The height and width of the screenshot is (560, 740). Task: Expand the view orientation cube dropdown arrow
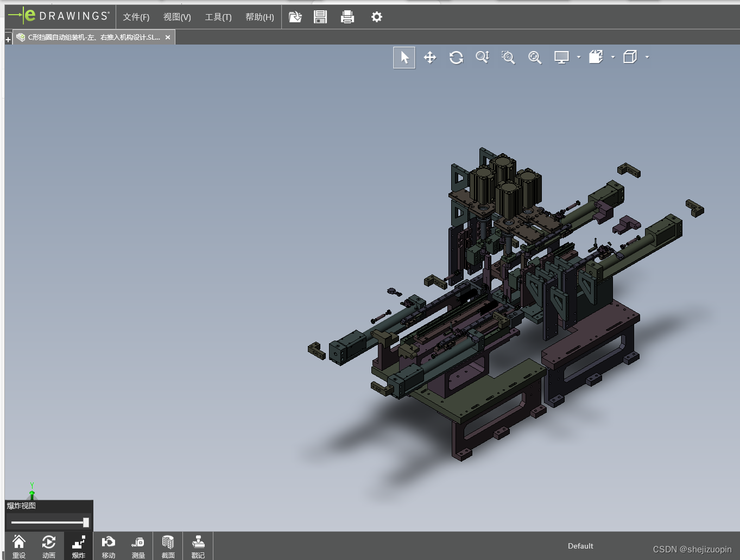tap(613, 57)
